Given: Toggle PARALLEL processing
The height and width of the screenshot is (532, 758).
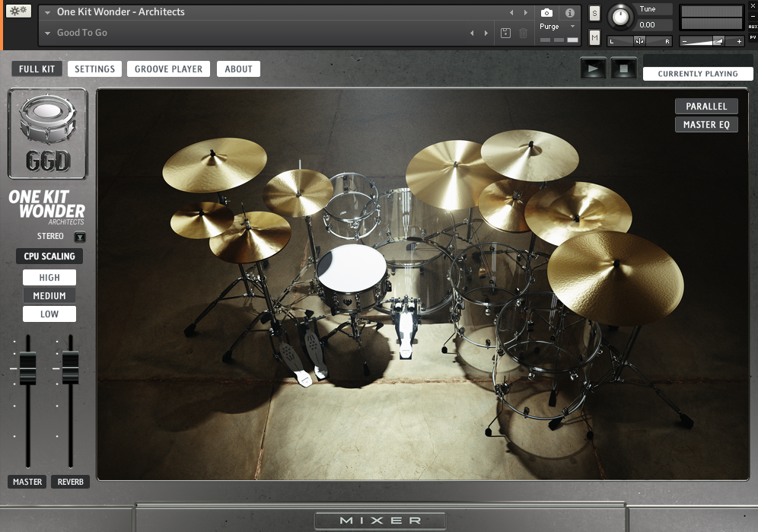Looking at the screenshot, I should click(x=706, y=107).
